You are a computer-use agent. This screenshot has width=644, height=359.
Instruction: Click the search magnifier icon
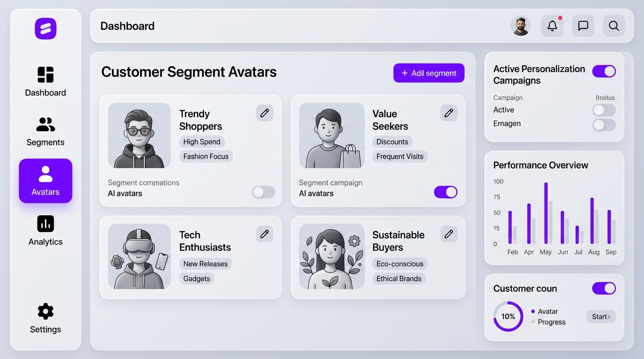click(x=614, y=26)
